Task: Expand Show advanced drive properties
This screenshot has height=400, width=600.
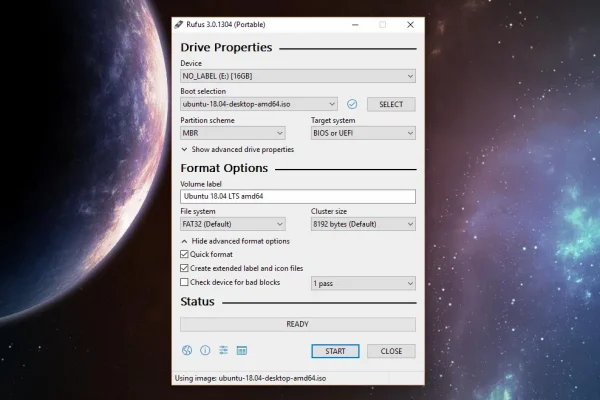Action: pos(237,149)
